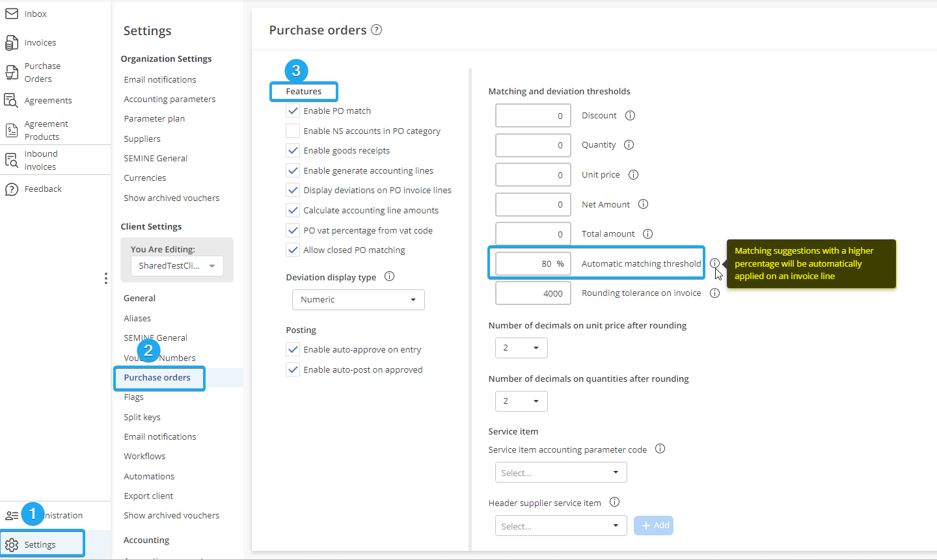Open Flags in Client Settings menu

coord(134,397)
